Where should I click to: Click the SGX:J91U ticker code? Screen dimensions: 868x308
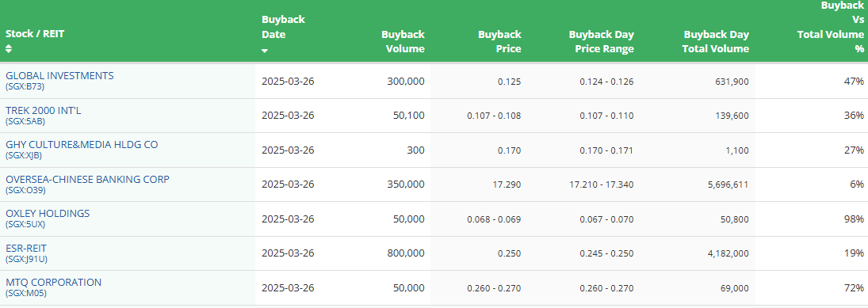click(27, 259)
